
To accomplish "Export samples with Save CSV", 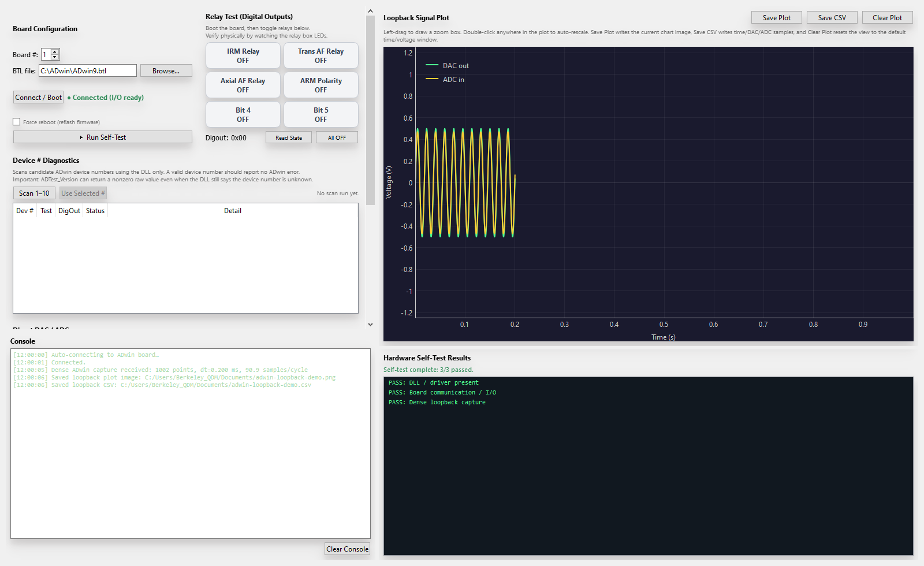I will [832, 17].
